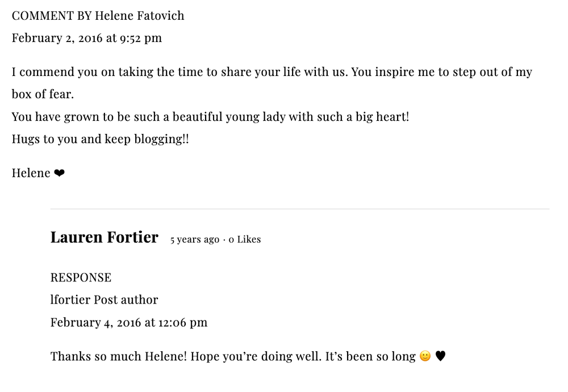Click the horizontal divider above Lauren Fortier
Viewport: 568px width, 392px height.
[x=300, y=209]
